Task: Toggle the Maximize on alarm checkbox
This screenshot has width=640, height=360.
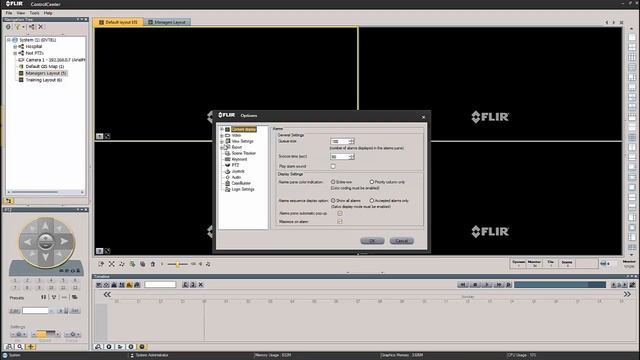Action: pyautogui.click(x=340, y=222)
